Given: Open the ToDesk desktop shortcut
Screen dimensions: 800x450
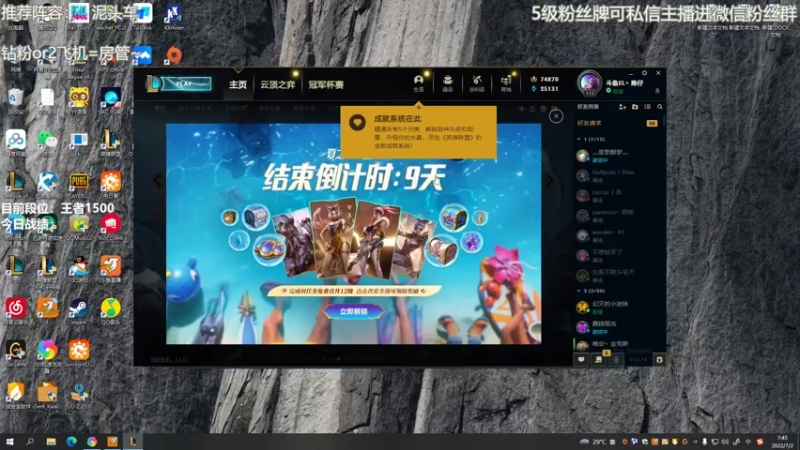Looking at the screenshot, I should pyautogui.click(x=142, y=16).
